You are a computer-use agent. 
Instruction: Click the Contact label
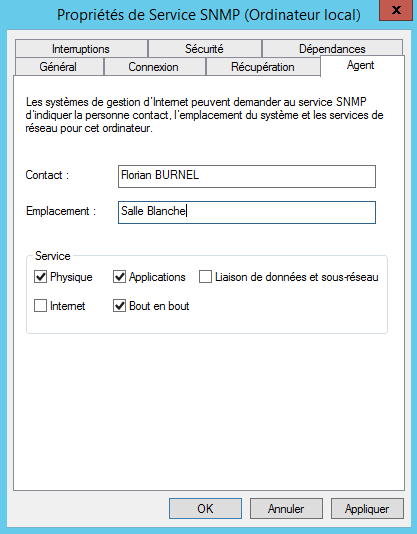(x=47, y=175)
